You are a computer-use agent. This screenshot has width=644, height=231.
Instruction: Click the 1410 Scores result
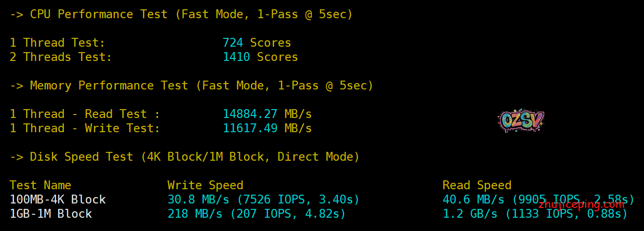click(x=260, y=57)
